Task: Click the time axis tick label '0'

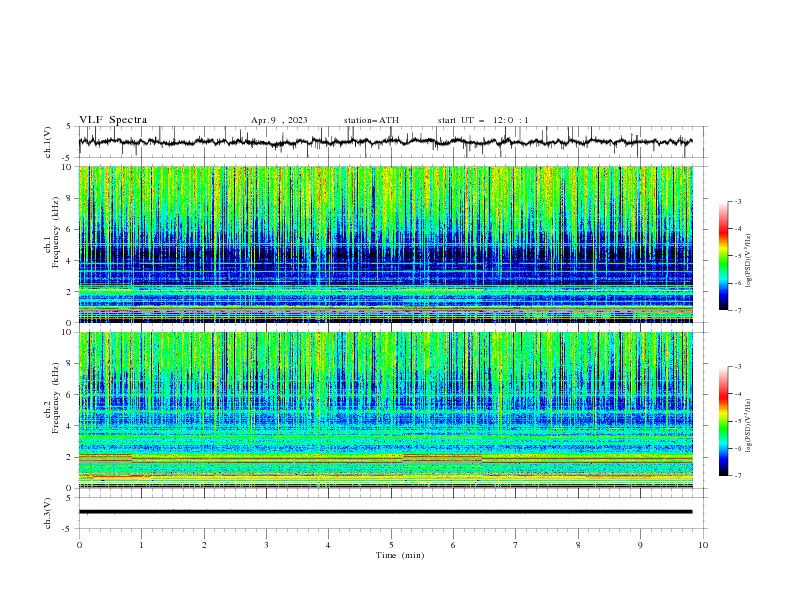Action: (79, 545)
